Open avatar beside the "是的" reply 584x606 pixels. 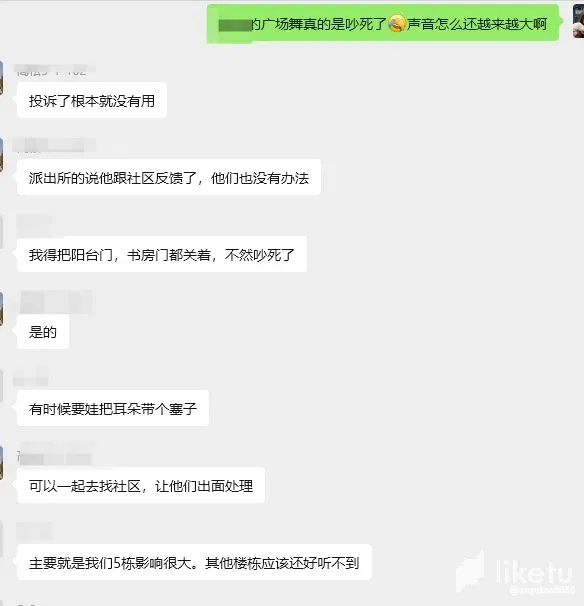(x=2, y=309)
